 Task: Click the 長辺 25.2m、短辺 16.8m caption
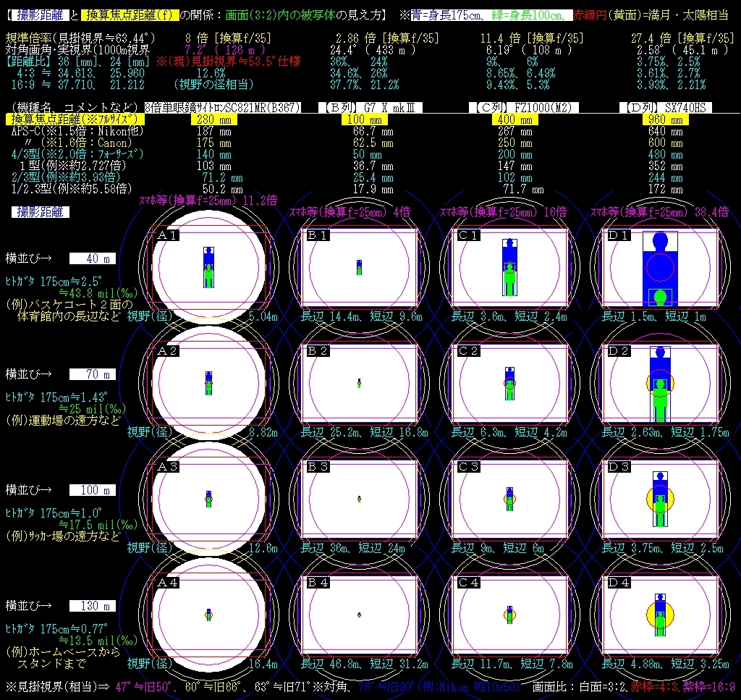pos(365,432)
